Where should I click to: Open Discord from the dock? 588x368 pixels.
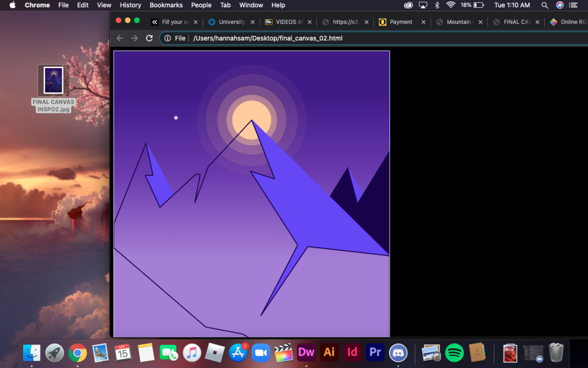pos(398,352)
